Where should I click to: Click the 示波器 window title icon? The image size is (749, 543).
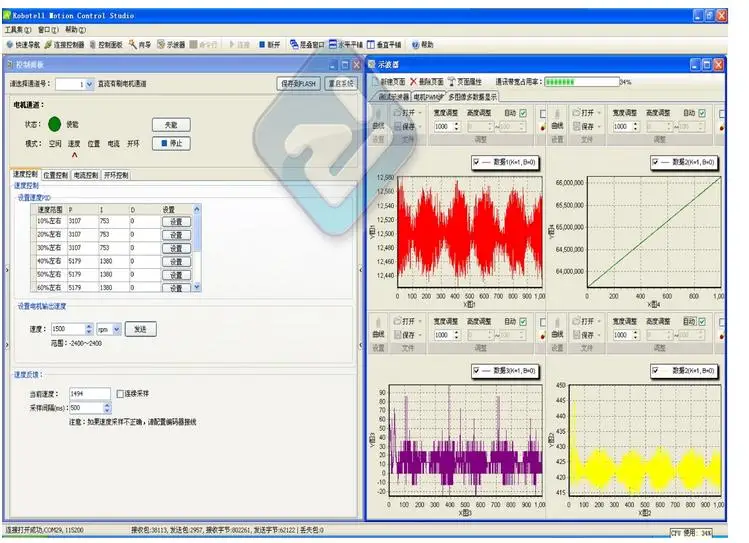point(372,64)
